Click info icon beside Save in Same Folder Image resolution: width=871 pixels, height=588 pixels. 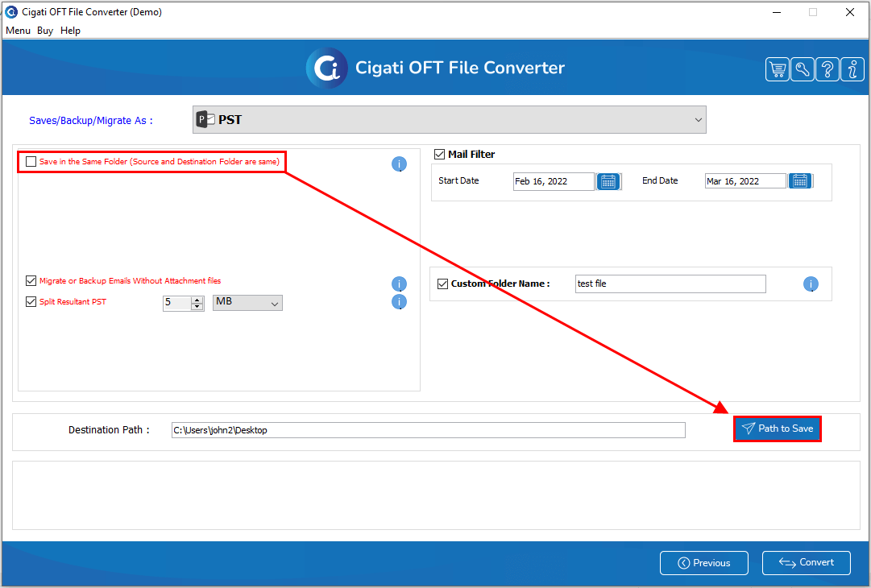pyautogui.click(x=399, y=164)
